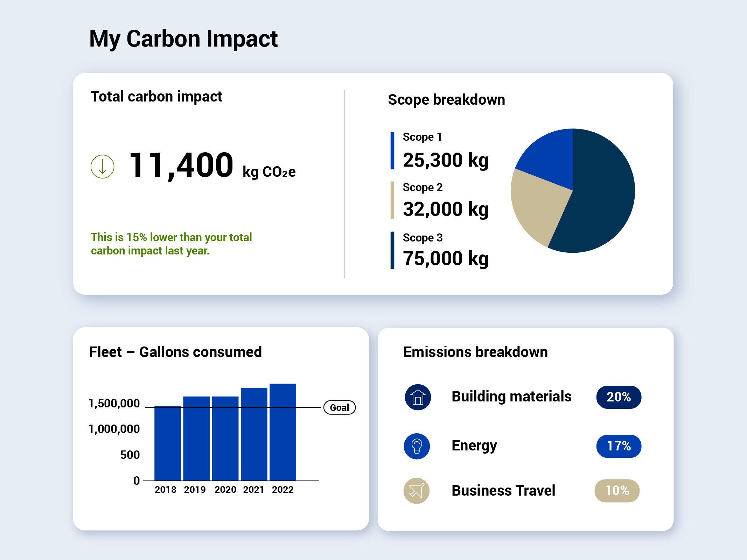Click the 2020 fleet bar
The image size is (747, 560).
click(x=225, y=439)
